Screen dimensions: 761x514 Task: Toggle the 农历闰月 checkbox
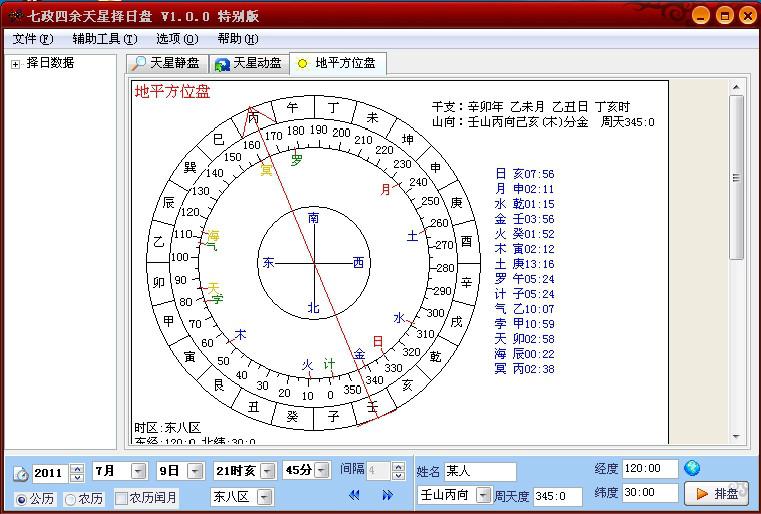click(121, 498)
